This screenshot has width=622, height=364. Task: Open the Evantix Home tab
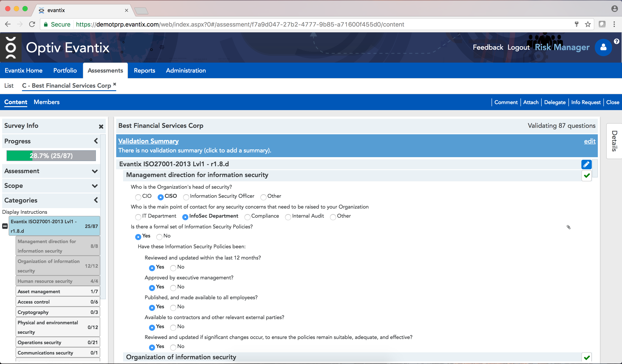(24, 71)
